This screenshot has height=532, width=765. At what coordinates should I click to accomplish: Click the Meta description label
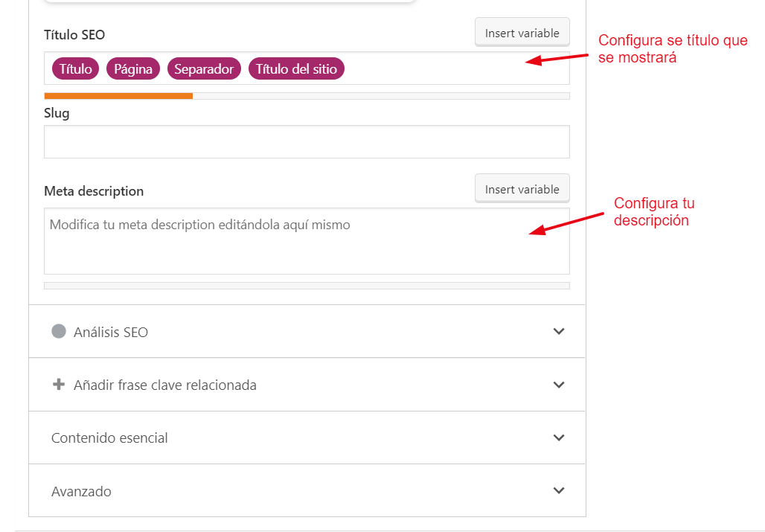[94, 191]
